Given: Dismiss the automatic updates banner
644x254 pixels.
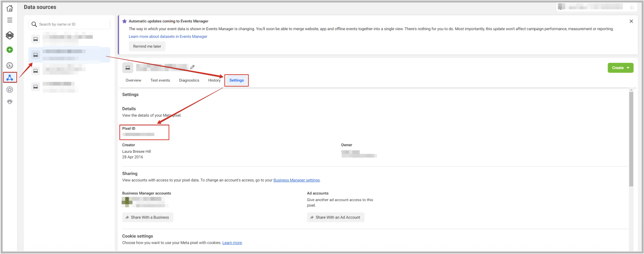Looking at the screenshot, I should [631, 21].
